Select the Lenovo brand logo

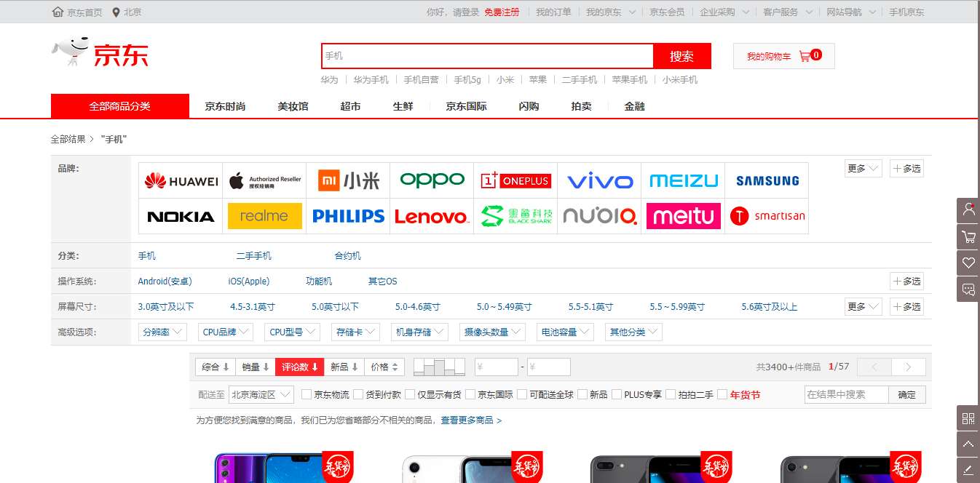432,216
